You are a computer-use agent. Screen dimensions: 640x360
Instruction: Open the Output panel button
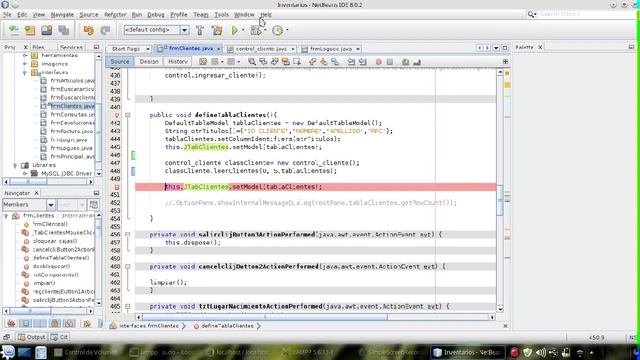(x=32, y=337)
